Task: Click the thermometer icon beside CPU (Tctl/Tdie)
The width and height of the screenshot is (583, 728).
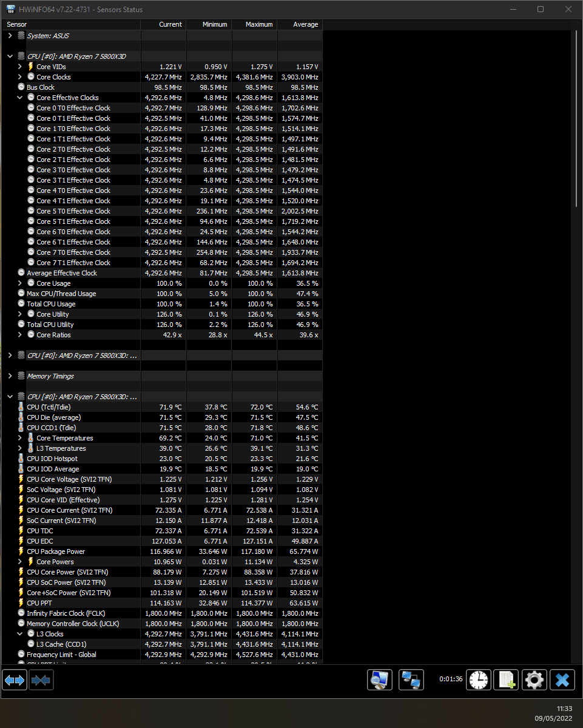Action: (21, 407)
